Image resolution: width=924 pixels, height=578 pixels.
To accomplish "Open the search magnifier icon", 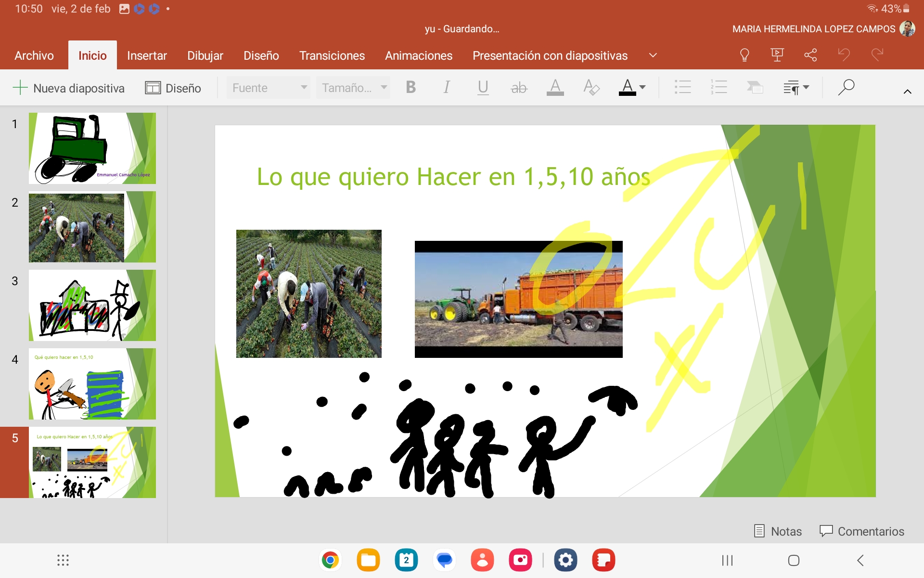I will [846, 88].
